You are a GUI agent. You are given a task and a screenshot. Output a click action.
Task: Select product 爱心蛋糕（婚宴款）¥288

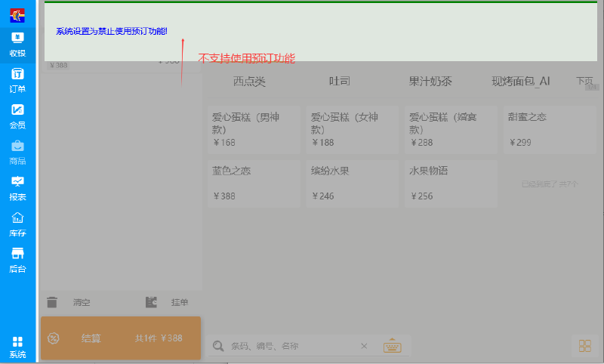tap(451, 130)
